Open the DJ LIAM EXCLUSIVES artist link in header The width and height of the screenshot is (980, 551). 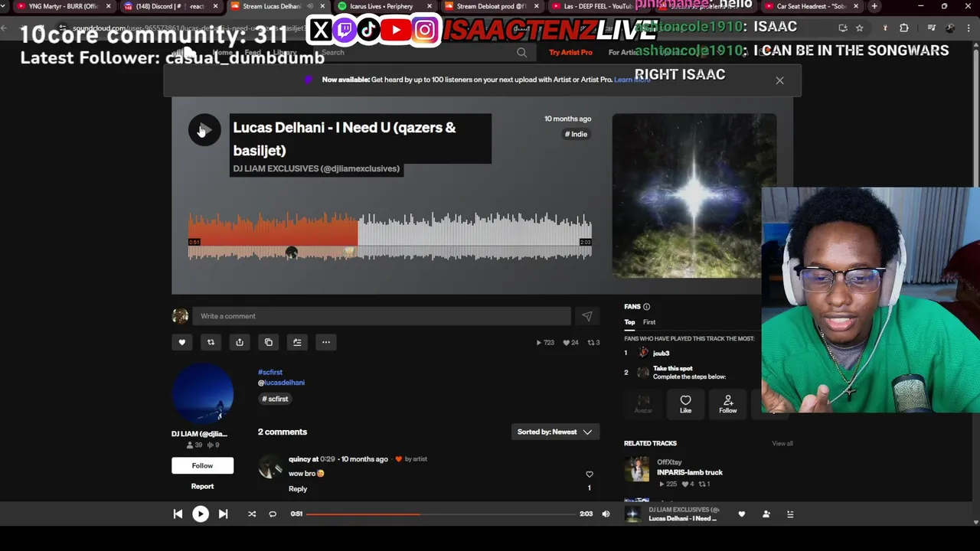point(316,168)
